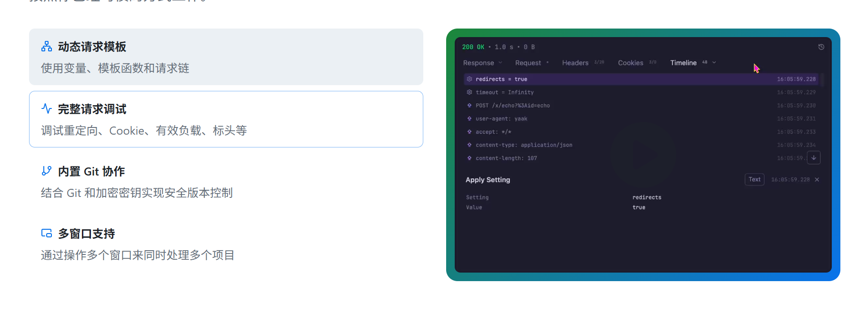Select the 内置 Git 协作 feature item

pyautogui.click(x=226, y=182)
